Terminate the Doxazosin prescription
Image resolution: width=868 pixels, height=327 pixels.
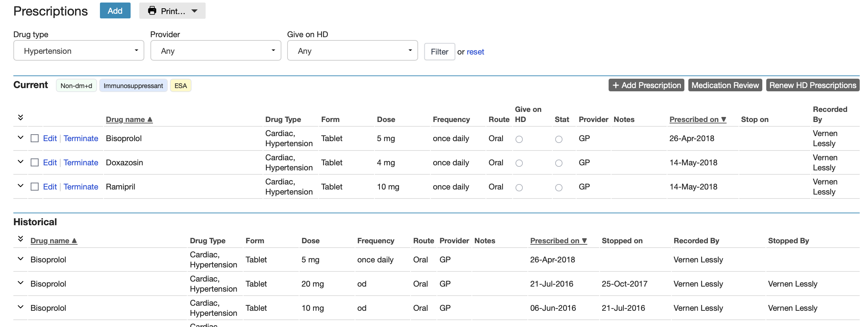point(81,162)
